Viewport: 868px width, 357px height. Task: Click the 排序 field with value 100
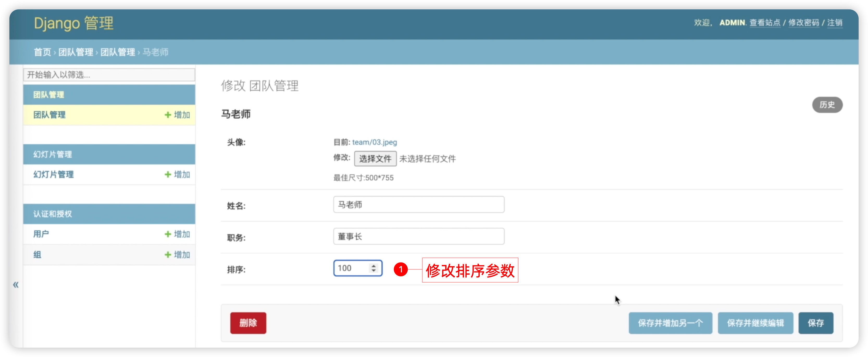pyautogui.click(x=357, y=268)
